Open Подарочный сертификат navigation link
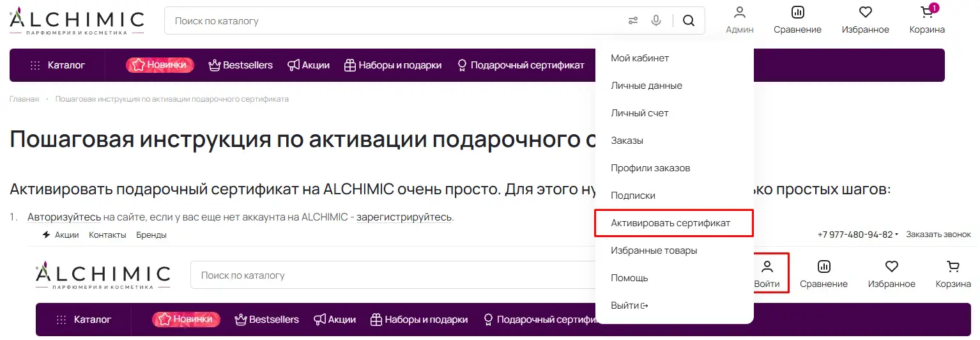 [x=521, y=65]
